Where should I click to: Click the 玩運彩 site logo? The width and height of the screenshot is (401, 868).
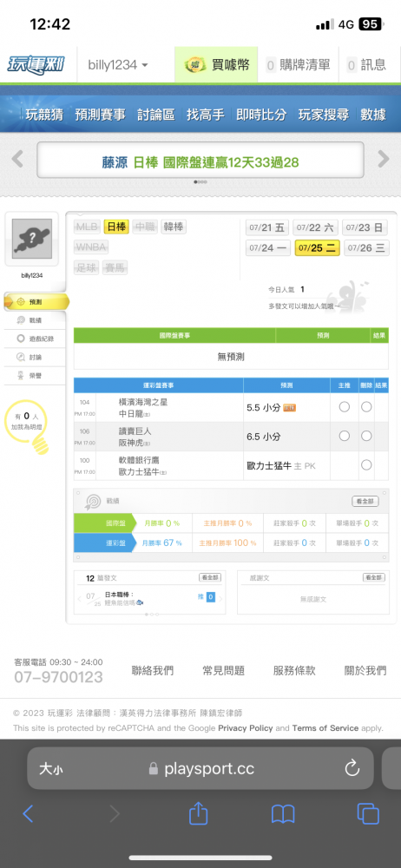[x=36, y=64]
